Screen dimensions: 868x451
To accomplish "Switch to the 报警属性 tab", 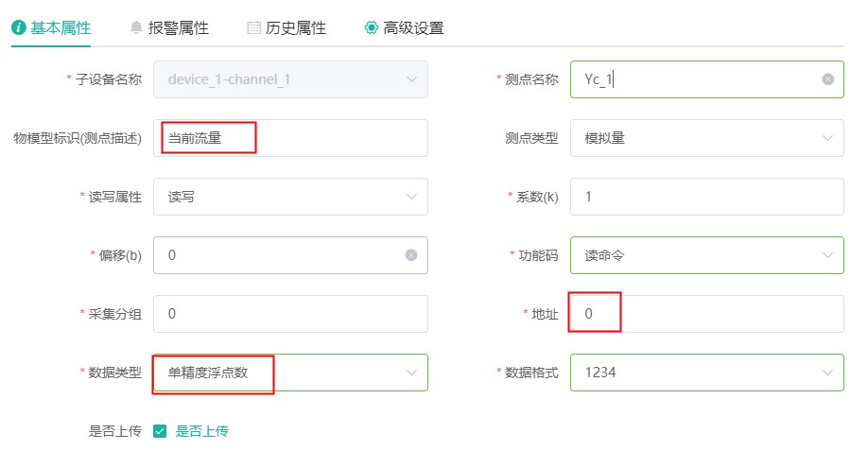I will [x=178, y=27].
